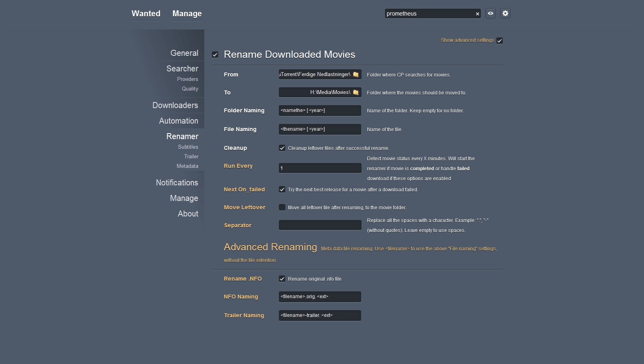
Task: Go to Downloaders settings
Action: coord(175,105)
